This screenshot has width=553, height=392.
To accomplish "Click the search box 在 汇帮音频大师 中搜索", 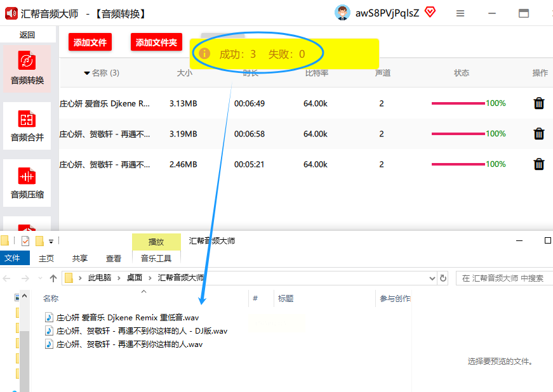I will click(504, 278).
